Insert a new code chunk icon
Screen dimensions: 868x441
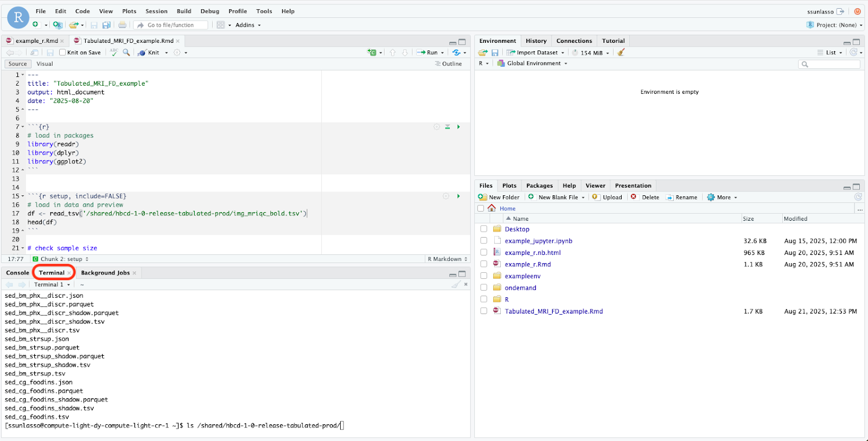372,53
